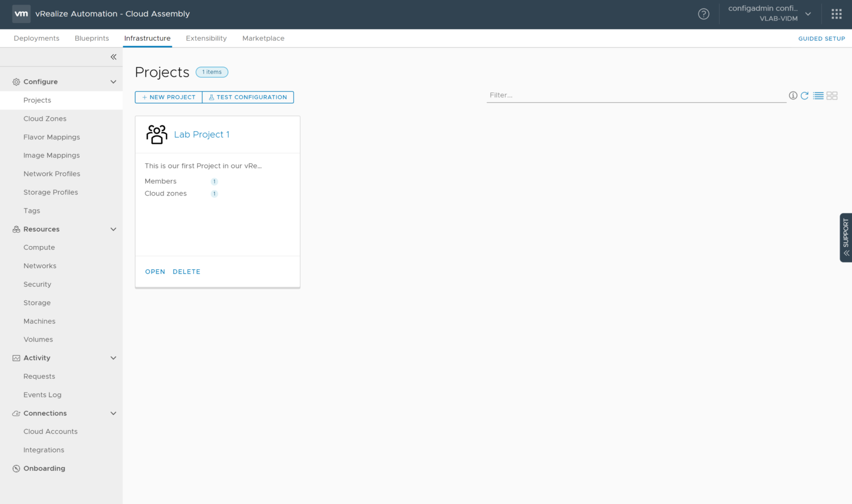
Task: Switch to the Blueprints tab
Action: pyautogui.click(x=91, y=38)
